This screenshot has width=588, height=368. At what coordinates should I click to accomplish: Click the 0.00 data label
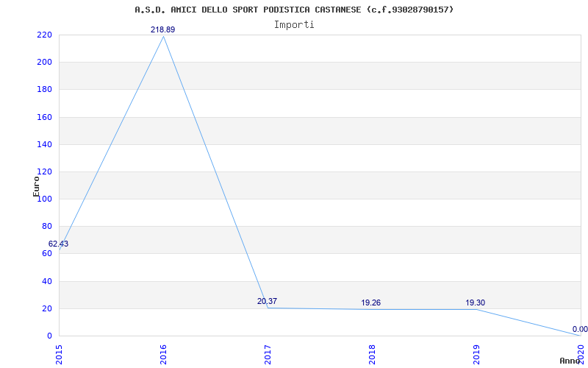pos(580,329)
